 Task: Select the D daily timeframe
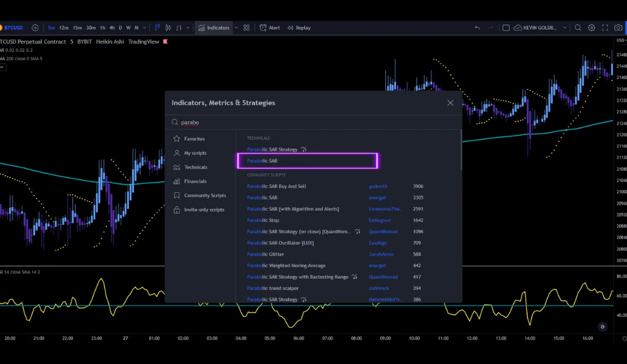click(120, 28)
